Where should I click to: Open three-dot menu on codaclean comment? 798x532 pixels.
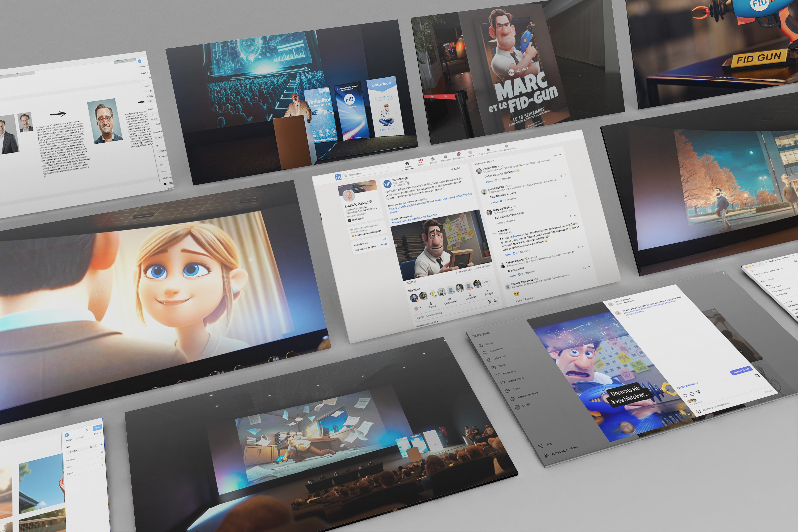click(576, 215)
